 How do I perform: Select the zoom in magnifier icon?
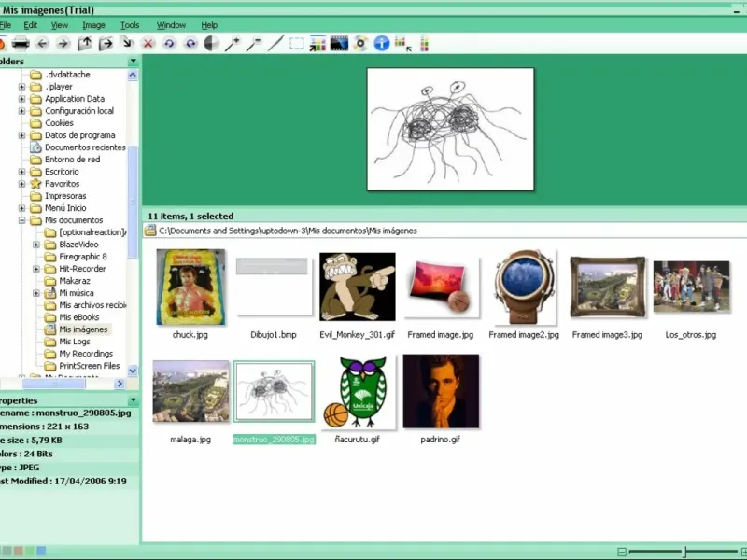point(233,44)
